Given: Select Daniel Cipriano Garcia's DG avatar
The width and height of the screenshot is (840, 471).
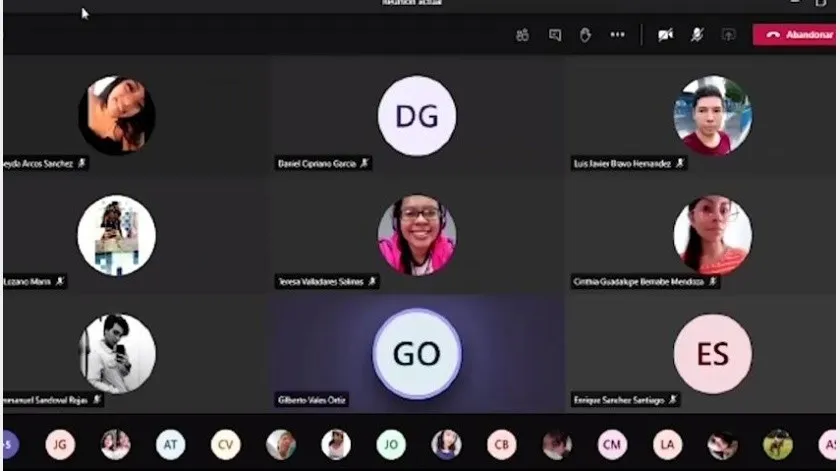Looking at the screenshot, I should click(417, 116).
